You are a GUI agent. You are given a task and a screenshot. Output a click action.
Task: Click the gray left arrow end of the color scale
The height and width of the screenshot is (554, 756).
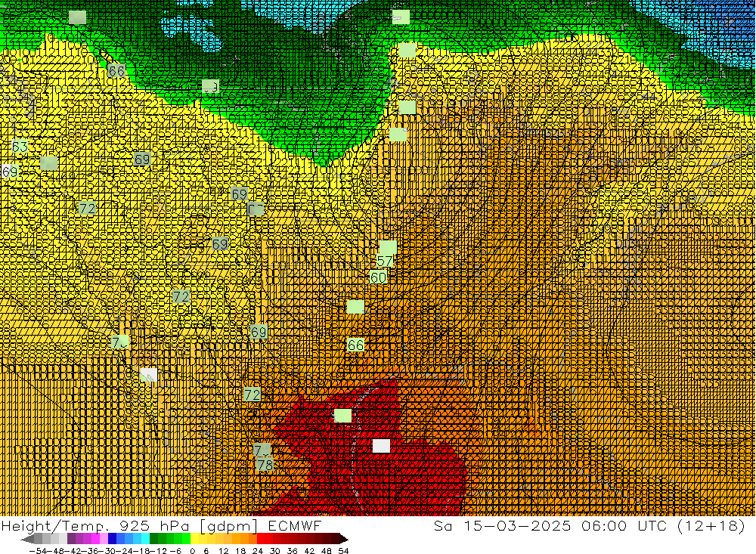(x=27, y=539)
